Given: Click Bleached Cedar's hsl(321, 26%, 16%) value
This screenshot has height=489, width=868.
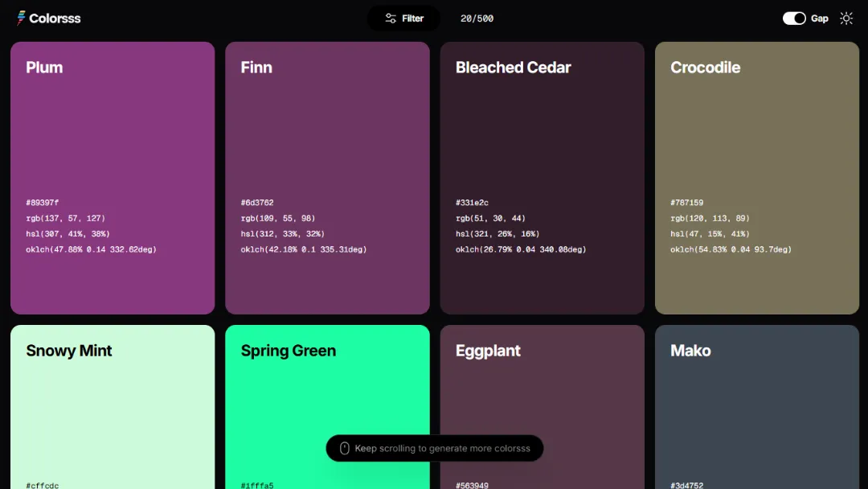Looking at the screenshot, I should tap(497, 234).
